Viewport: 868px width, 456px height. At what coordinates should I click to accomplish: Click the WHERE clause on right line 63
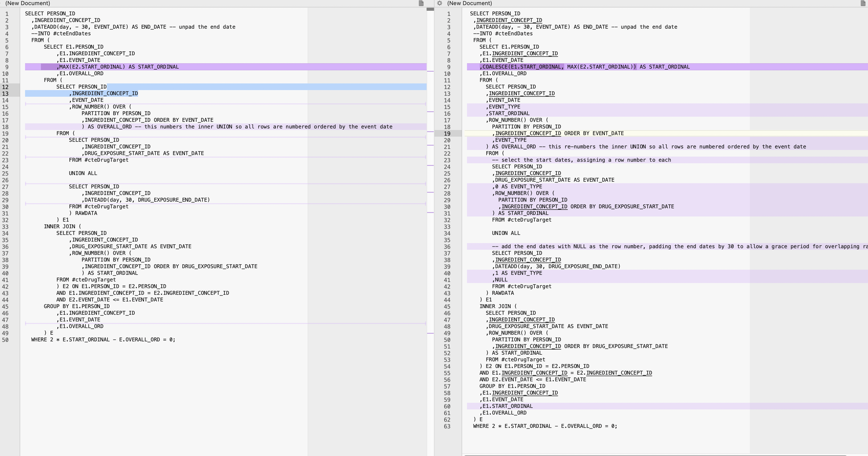(x=544, y=426)
